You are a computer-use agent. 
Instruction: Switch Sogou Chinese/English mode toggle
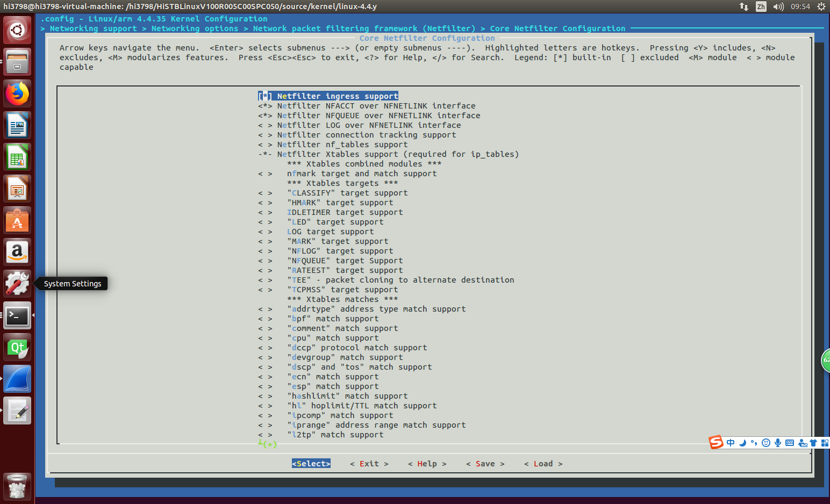pyautogui.click(x=731, y=443)
